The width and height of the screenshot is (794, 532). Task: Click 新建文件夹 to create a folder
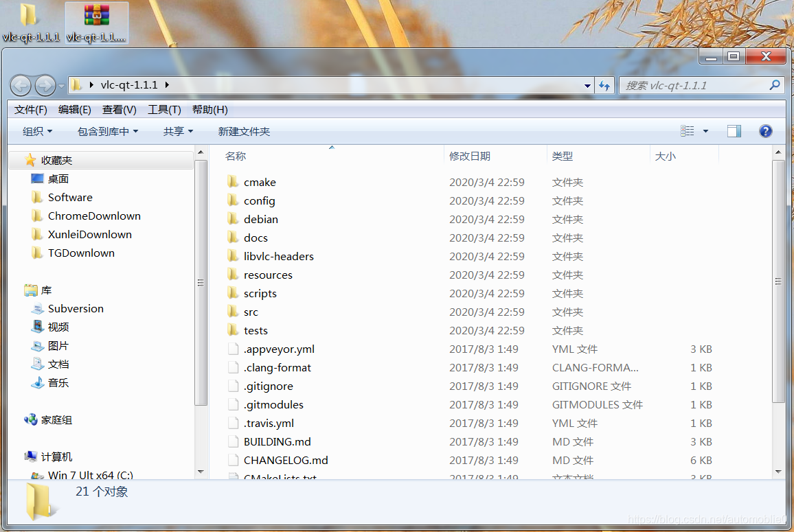[244, 132]
